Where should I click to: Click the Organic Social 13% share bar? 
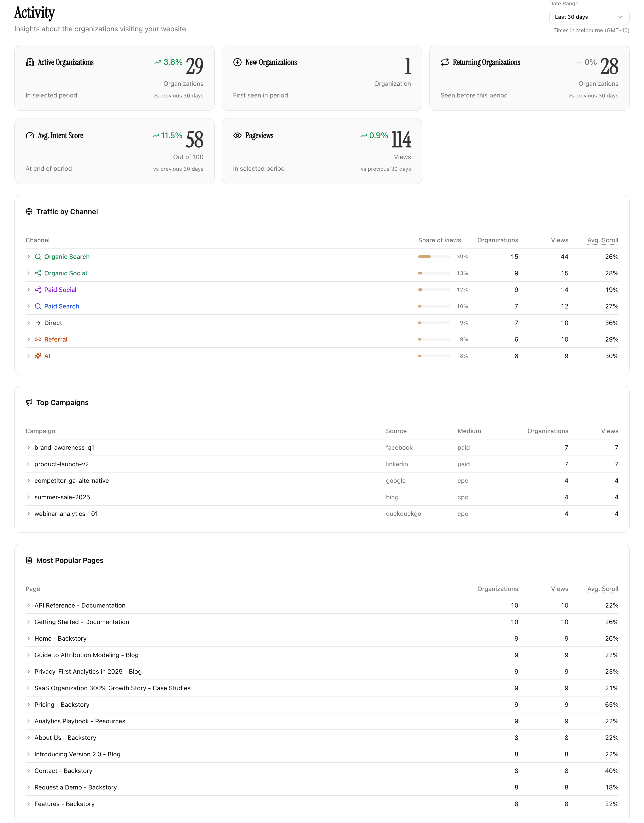[x=434, y=273]
